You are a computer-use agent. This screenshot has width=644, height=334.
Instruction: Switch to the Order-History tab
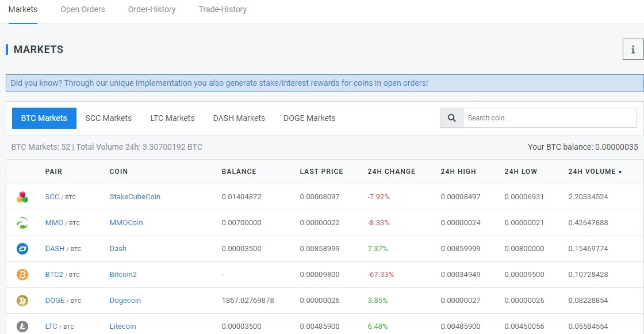152,9
